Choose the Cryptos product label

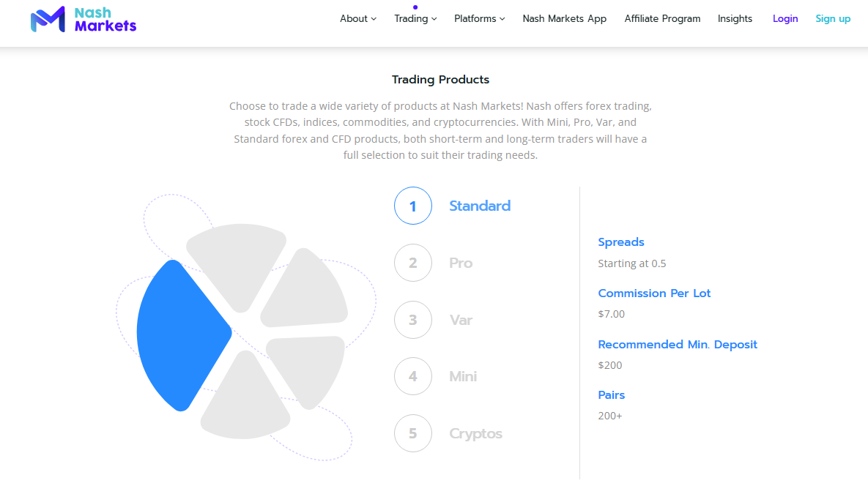475,434
